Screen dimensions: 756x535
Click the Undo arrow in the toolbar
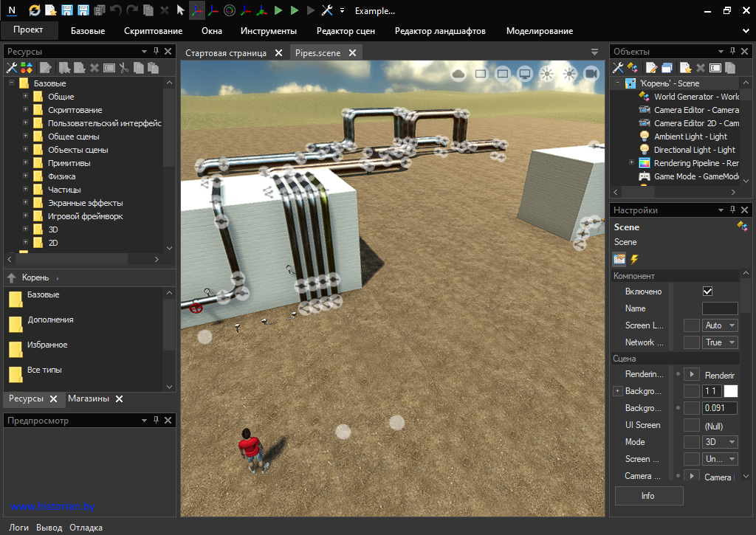point(116,11)
